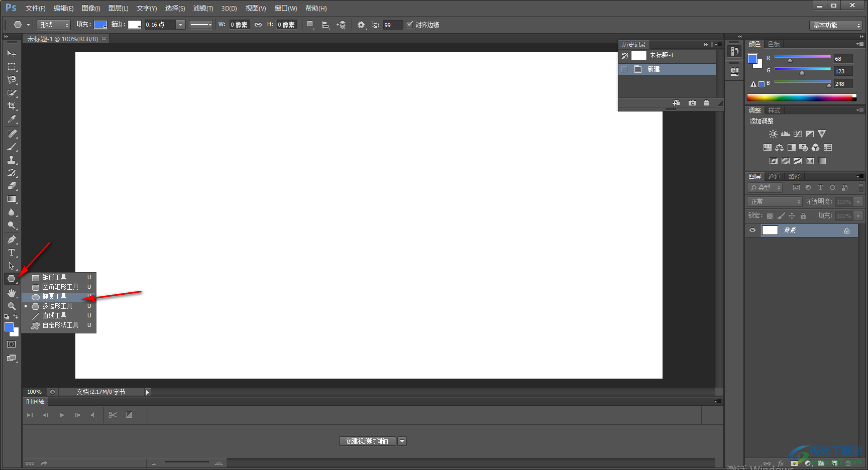Open the fill color swatch
The image size is (868, 470).
[100, 25]
